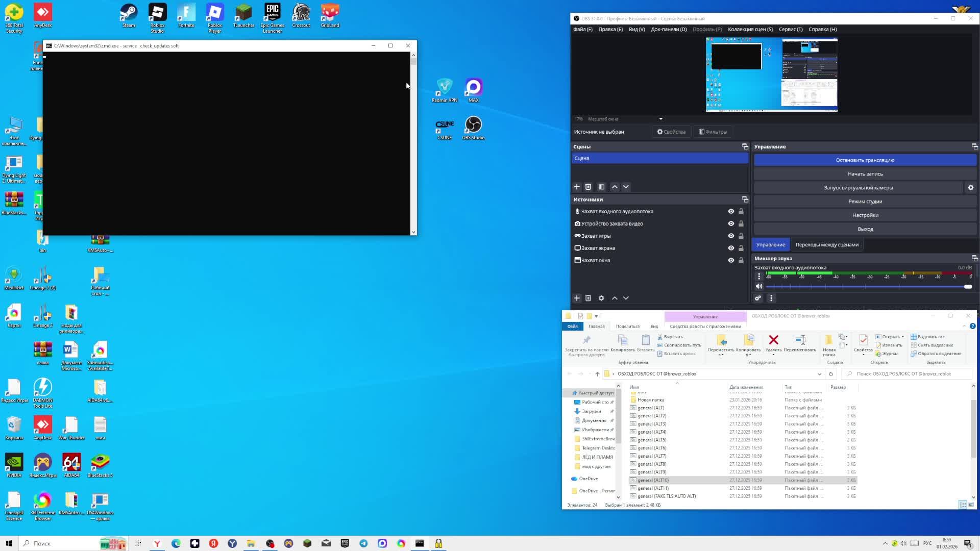
Task: Click add scene plus icon in Сцены panel
Action: 577,187
